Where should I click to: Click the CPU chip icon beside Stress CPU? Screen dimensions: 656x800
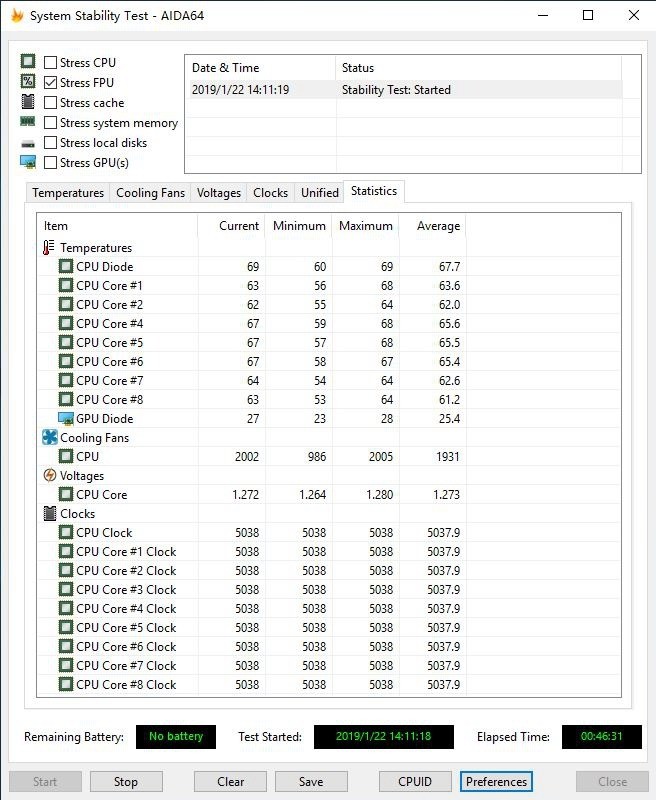coord(28,61)
